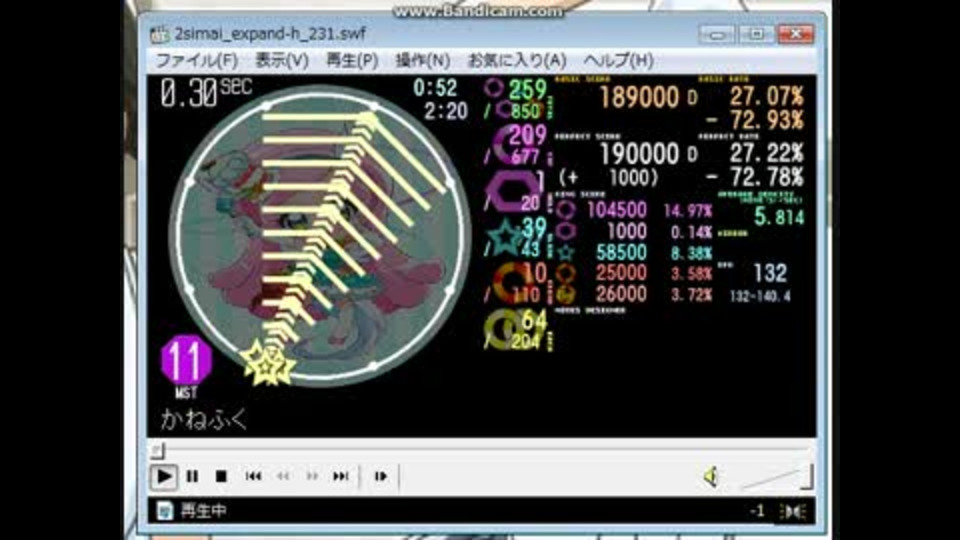Screen dimensions: 960x540
Task: Open the ファイル(F) menu
Action: pos(197,61)
